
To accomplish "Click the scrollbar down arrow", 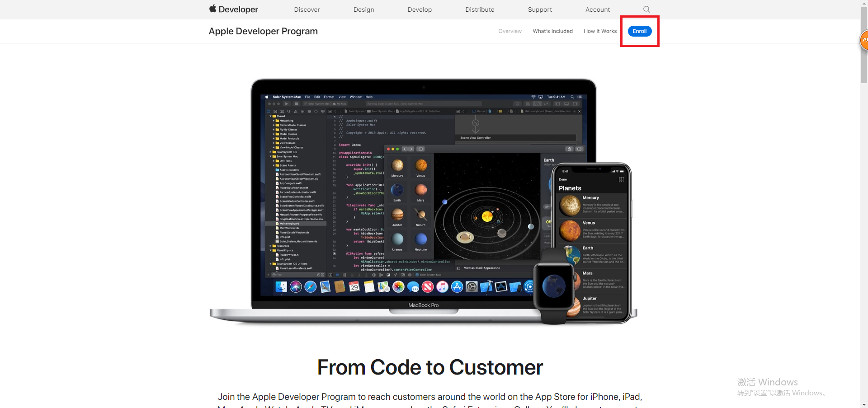I will pyautogui.click(x=864, y=405).
